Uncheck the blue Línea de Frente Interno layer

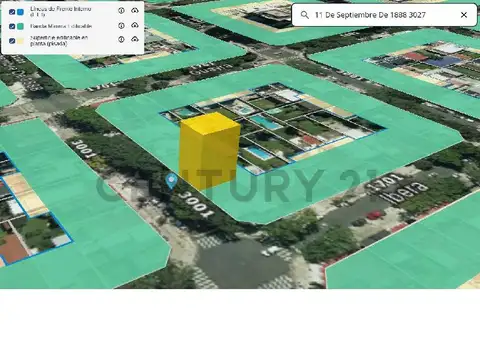pyautogui.click(x=12, y=12)
